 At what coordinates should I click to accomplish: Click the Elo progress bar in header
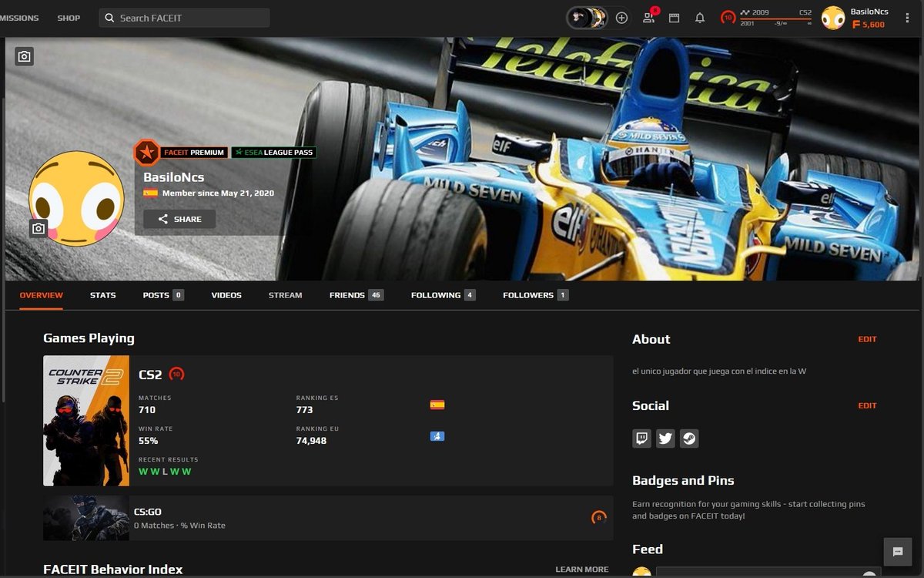click(775, 18)
